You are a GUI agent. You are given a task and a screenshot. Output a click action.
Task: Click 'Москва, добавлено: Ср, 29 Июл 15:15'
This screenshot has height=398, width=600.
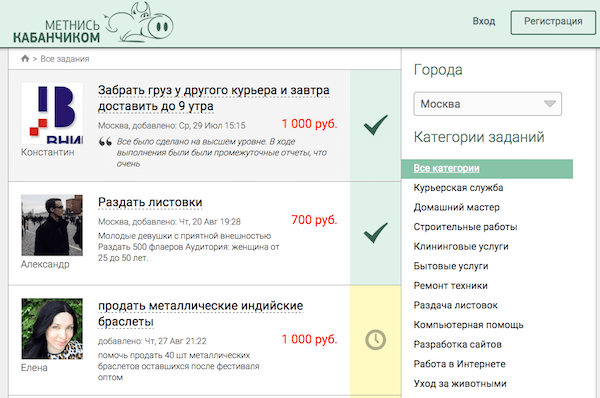[172, 126]
